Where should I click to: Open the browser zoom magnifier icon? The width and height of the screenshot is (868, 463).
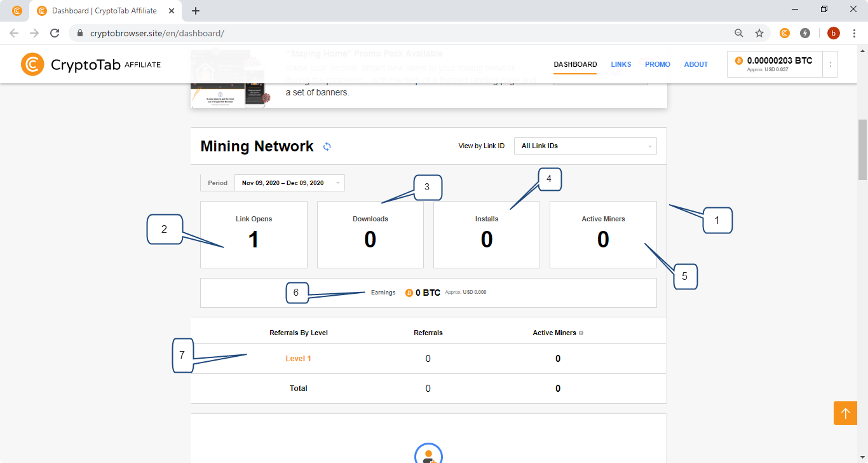pyautogui.click(x=738, y=33)
